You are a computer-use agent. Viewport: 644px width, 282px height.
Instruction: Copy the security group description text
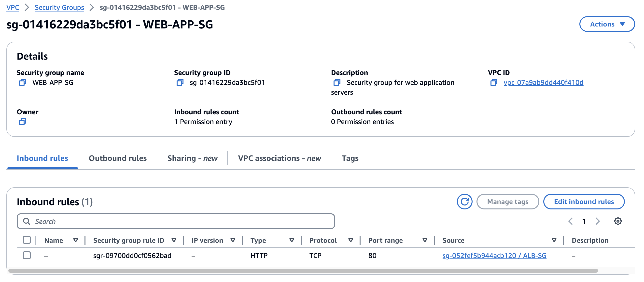tap(337, 82)
